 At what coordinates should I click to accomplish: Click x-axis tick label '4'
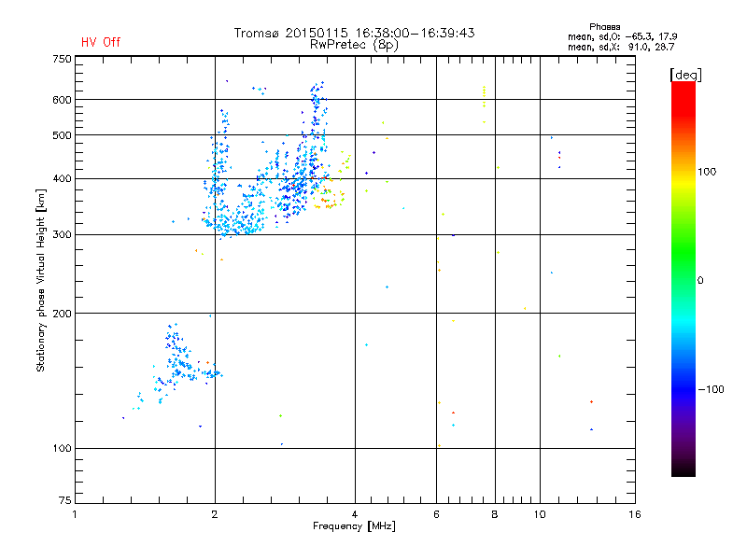355,514
